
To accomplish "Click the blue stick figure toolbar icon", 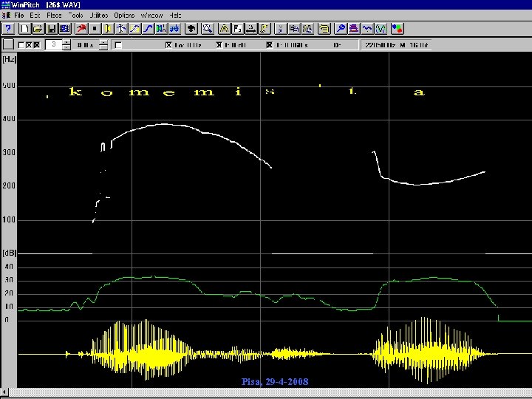I will (x=121, y=29).
